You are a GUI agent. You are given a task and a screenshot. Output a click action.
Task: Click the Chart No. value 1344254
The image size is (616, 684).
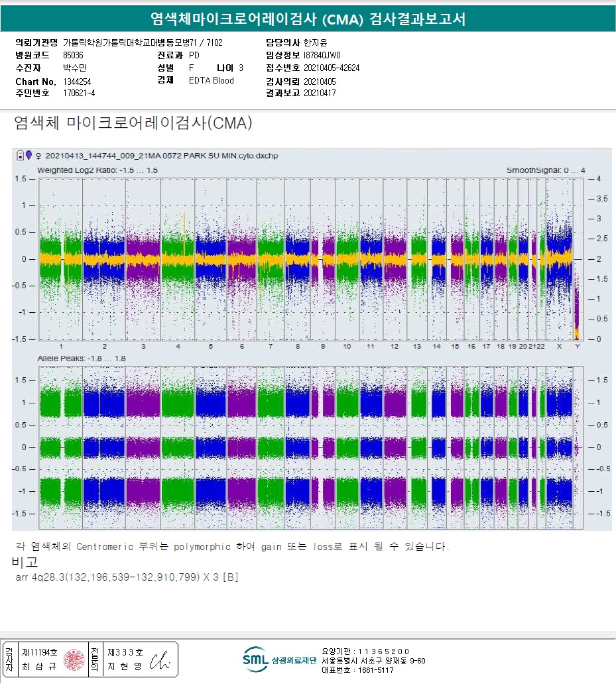78,82
